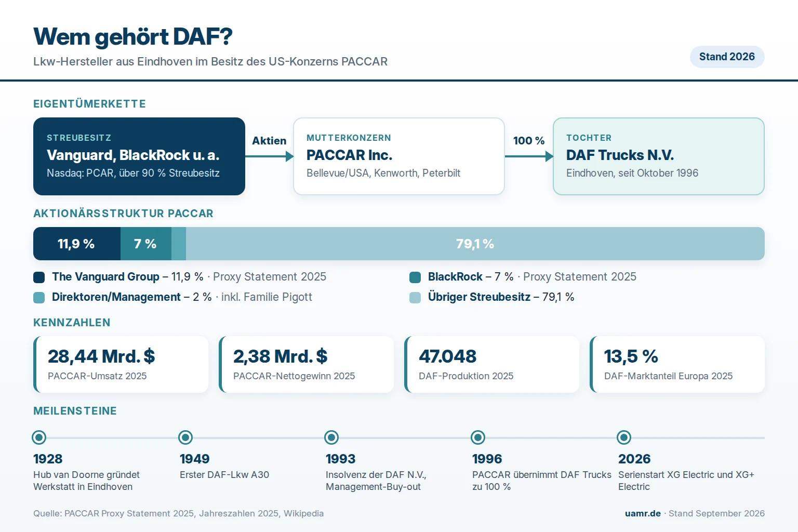Screen dimensions: 798x532
Task: Click 'Hub van Doorne gründet Werkstatt' text
Action: pos(86,481)
